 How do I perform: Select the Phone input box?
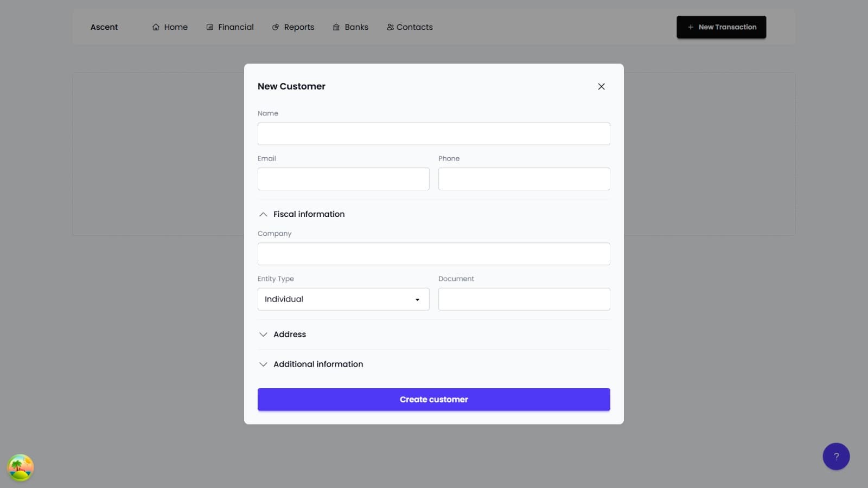tap(524, 179)
